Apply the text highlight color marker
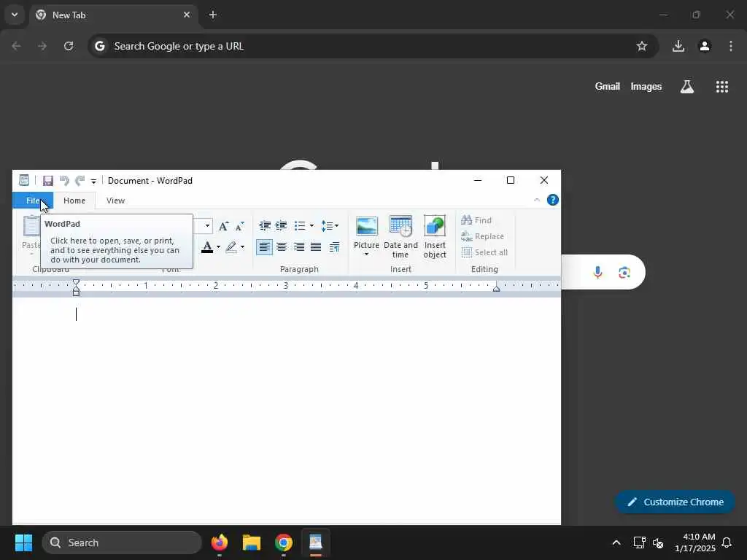Screen dimensions: 747x560 tap(231, 246)
